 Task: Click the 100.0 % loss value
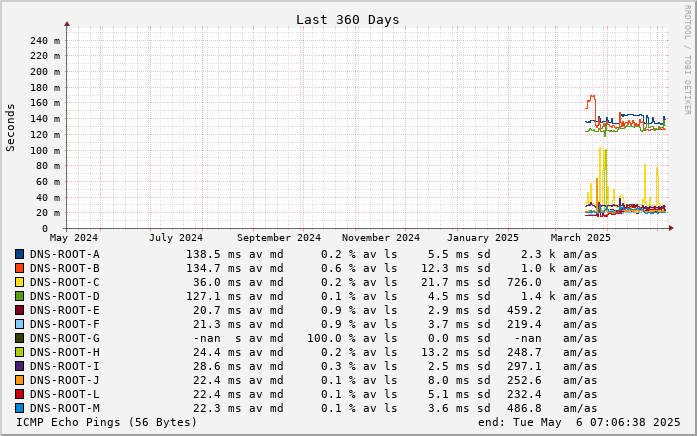click(331, 338)
